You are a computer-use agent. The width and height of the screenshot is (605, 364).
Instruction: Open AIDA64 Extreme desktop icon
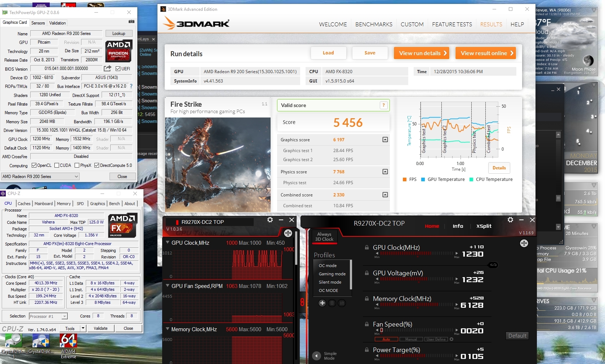click(68, 346)
